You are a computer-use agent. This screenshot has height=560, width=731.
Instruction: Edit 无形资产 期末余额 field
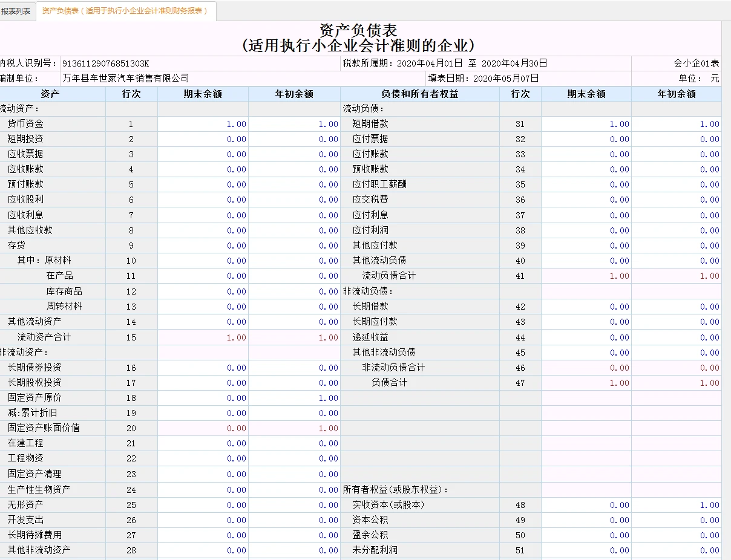click(x=203, y=505)
